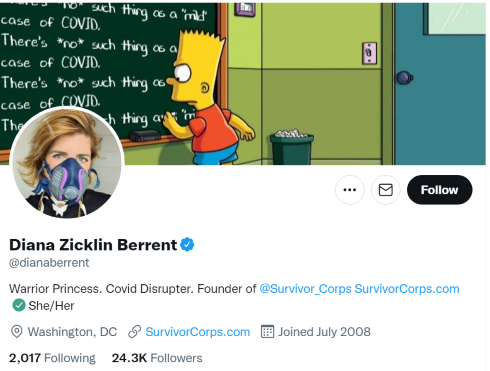
Task: Click the envelope message icon
Action: [386, 190]
